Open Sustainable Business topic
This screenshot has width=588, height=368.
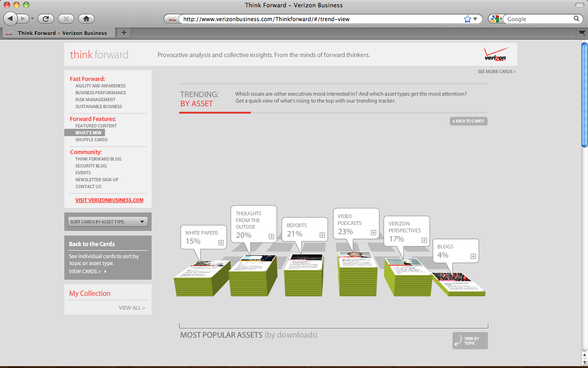(99, 107)
